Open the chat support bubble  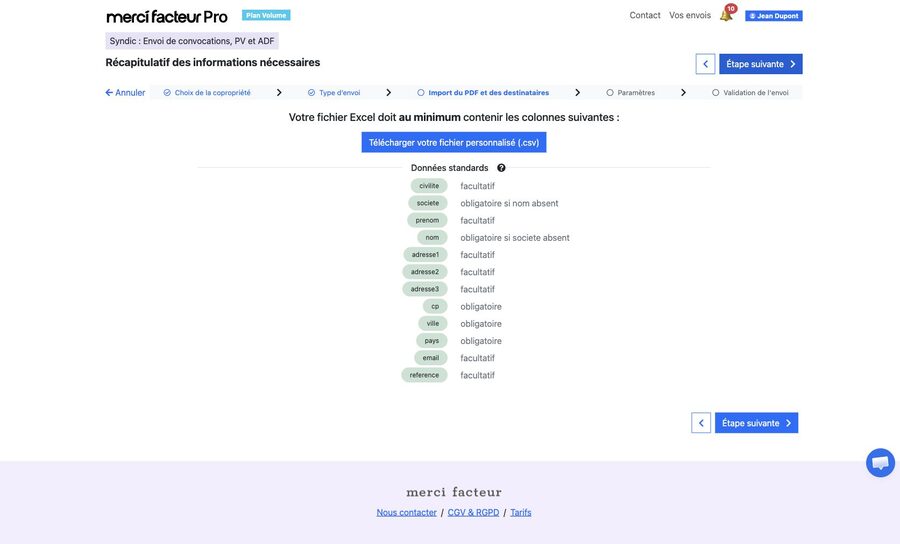click(x=880, y=463)
